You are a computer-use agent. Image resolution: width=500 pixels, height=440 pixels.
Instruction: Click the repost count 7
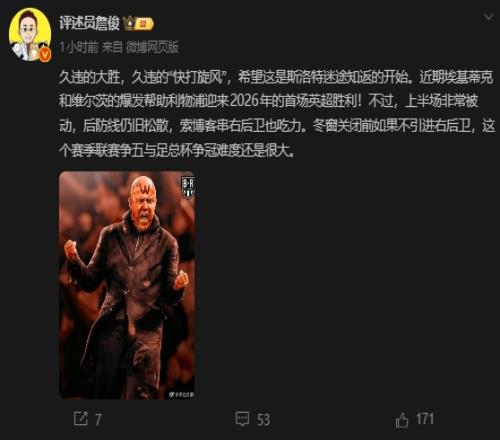[x=98, y=419]
